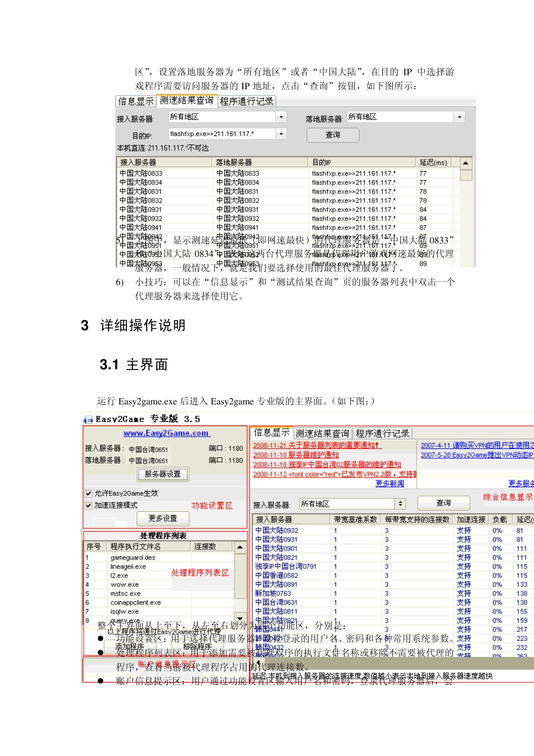Click the 加速连接 column header
This screenshot has width=534, height=756.
471,519
